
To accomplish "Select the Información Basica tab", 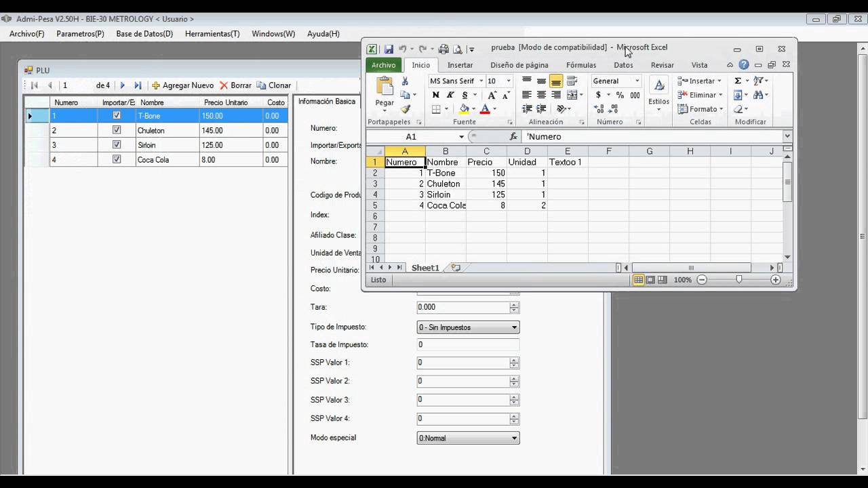I will pyautogui.click(x=327, y=101).
